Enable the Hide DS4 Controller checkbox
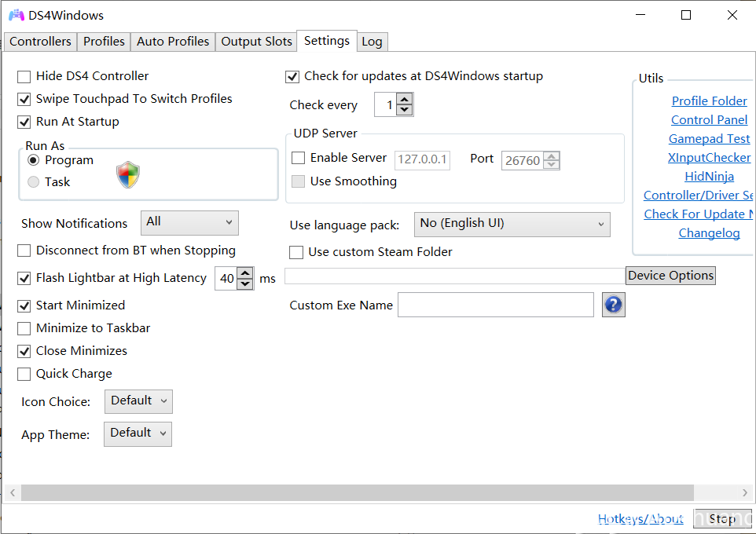This screenshot has width=756, height=534. [x=24, y=76]
